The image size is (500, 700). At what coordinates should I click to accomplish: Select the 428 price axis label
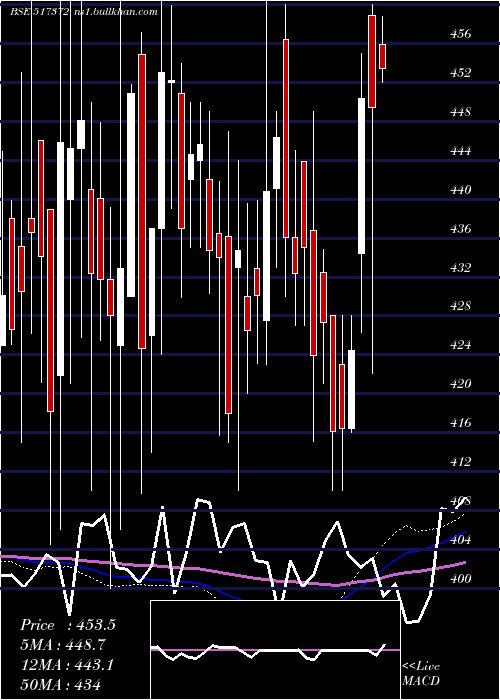[x=461, y=306]
